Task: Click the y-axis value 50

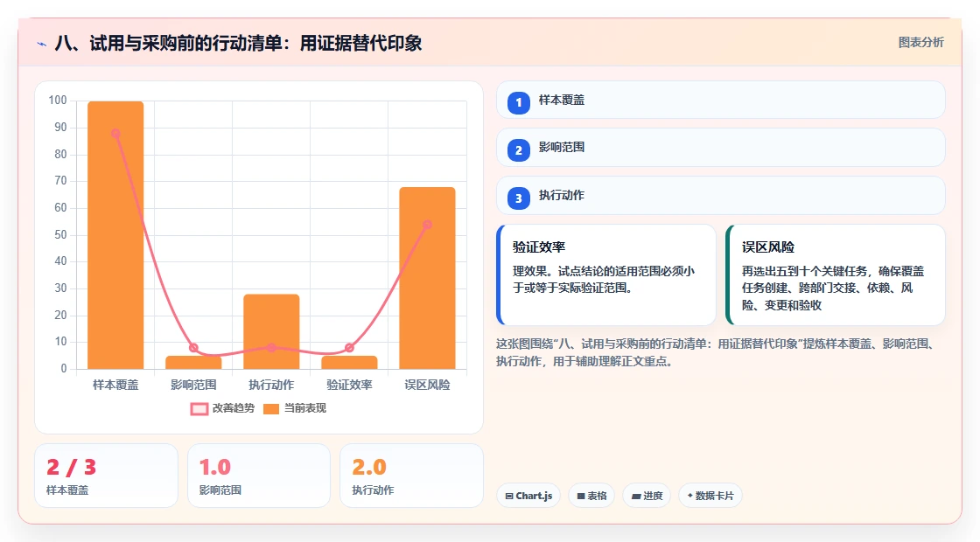Action: click(x=60, y=235)
